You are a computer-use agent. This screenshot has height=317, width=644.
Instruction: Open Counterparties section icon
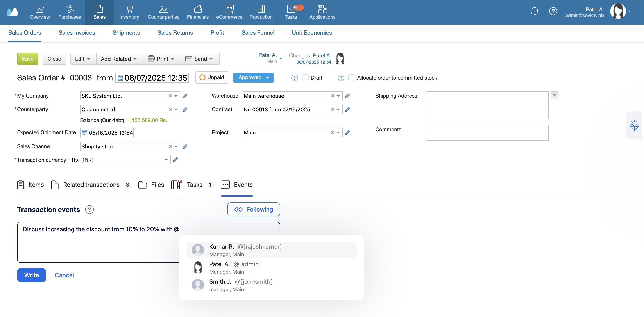tap(163, 9)
